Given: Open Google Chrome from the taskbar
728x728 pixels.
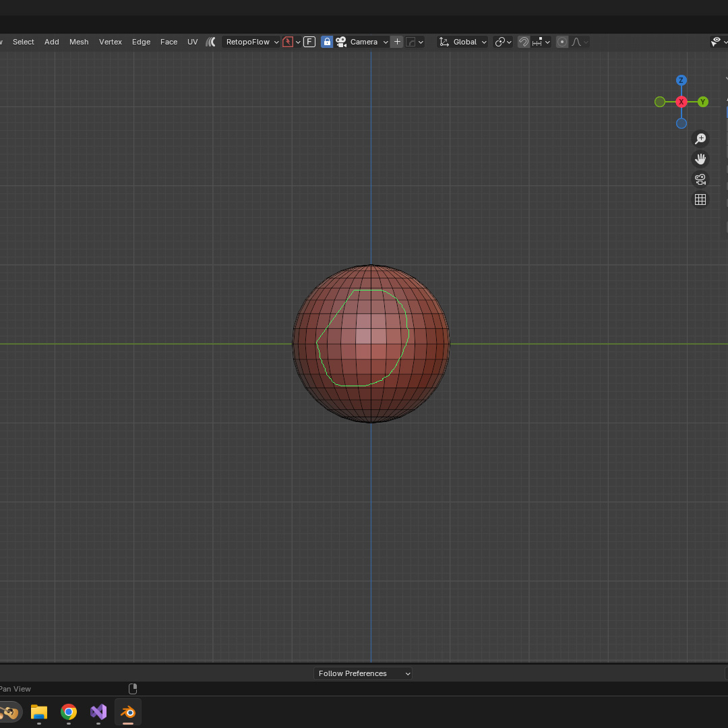Looking at the screenshot, I should coord(69,712).
